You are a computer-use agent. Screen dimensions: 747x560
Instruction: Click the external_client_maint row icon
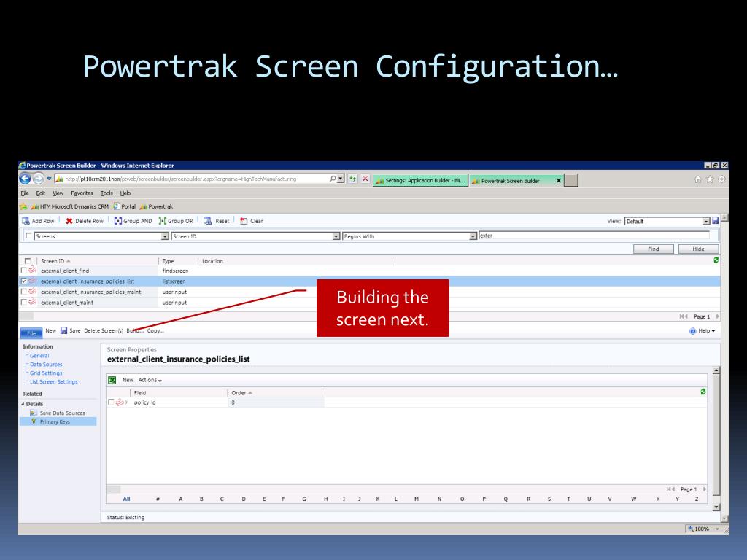(32, 302)
